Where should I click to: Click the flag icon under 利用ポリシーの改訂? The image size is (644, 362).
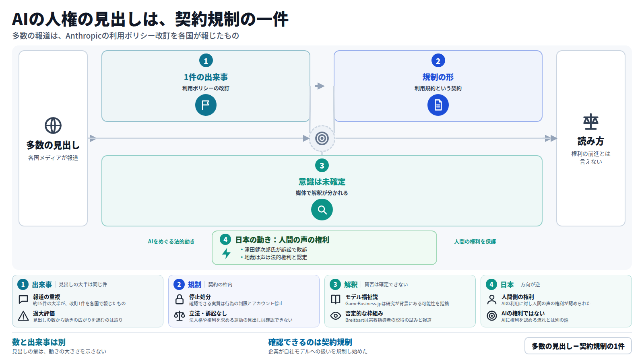[206, 105]
